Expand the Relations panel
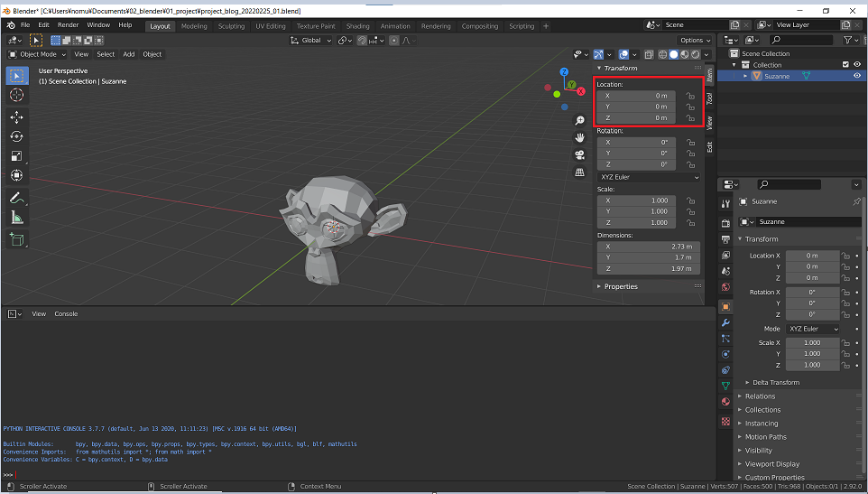 point(760,396)
